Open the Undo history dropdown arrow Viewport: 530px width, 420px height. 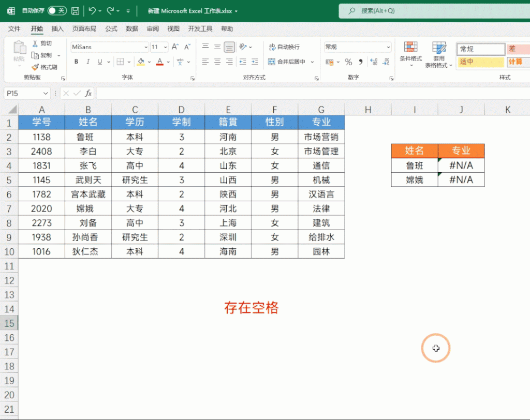(100, 11)
